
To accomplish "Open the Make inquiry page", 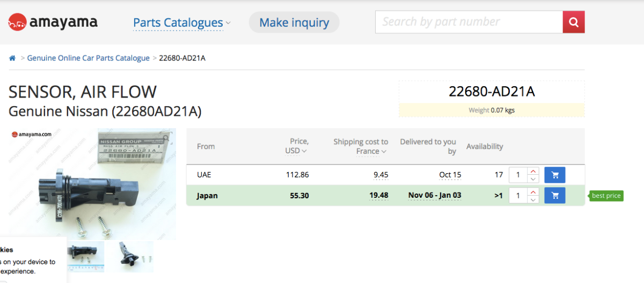I will (294, 23).
